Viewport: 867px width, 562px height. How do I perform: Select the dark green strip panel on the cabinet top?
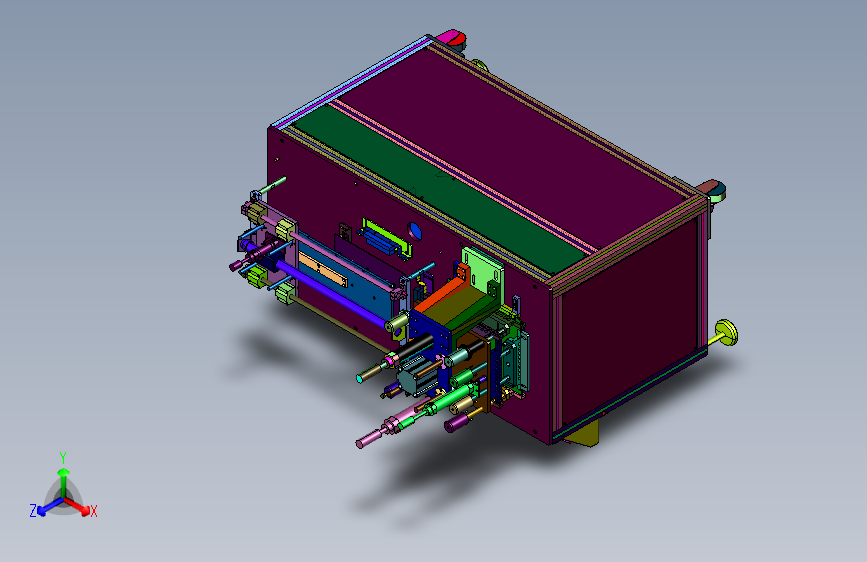440,188
